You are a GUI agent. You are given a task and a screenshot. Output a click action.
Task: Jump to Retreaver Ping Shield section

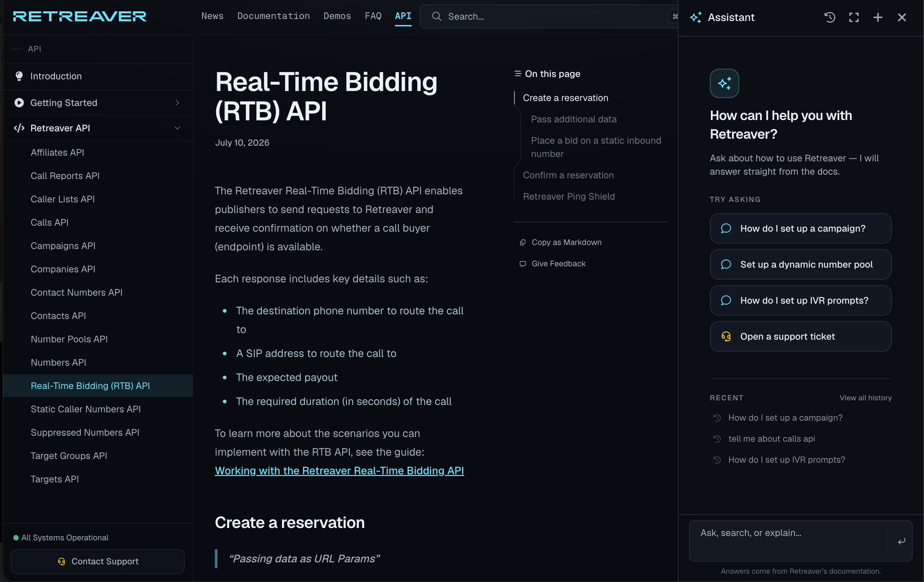tap(569, 196)
